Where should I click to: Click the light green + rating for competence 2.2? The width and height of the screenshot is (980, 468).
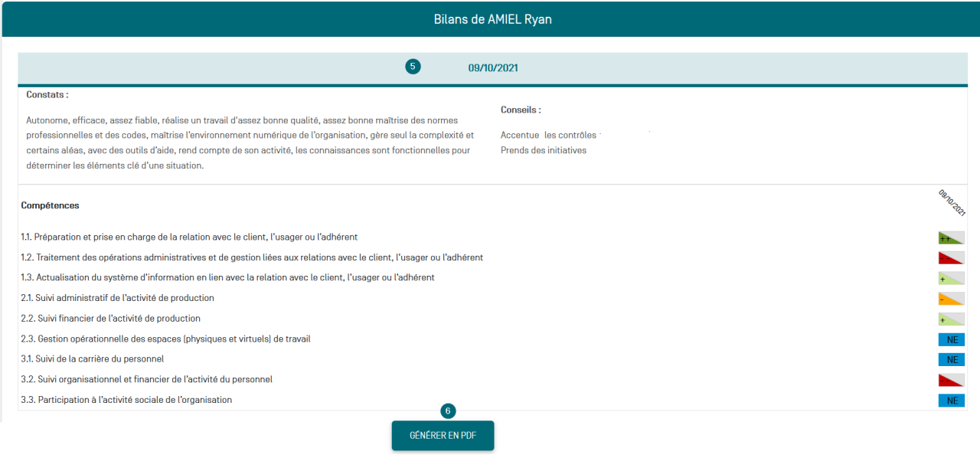tap(951, 319)
